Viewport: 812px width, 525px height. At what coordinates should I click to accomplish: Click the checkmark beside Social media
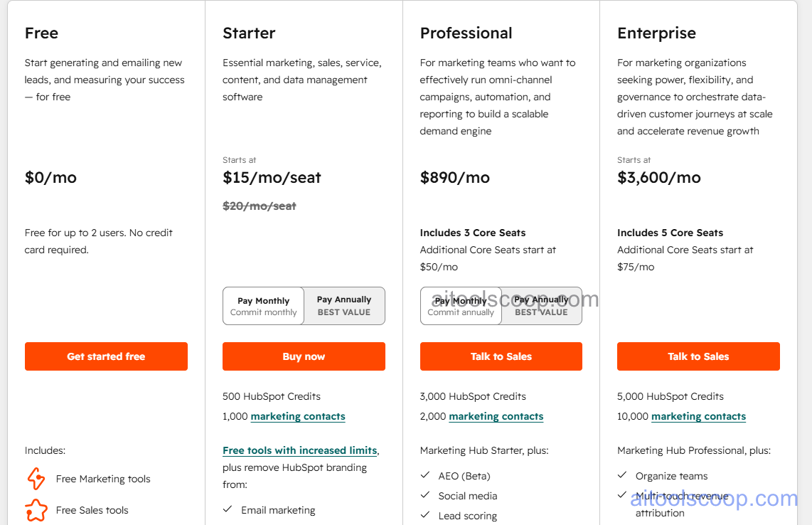click(x=425, y=496)
